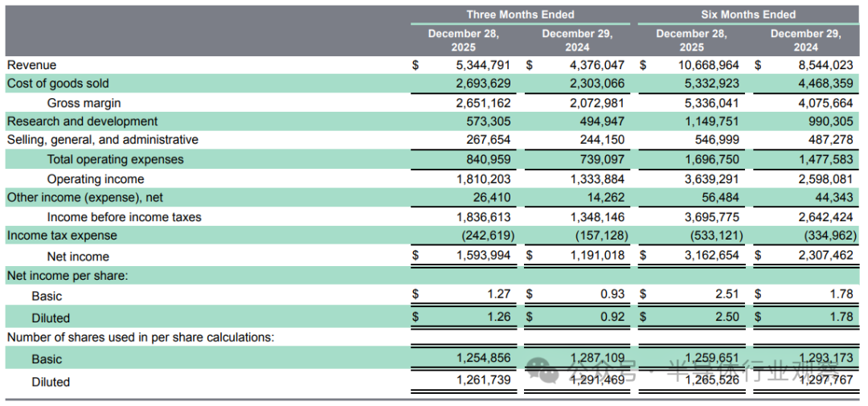Click the revenue value 5,344,791
The height and width of the screenshot is (406, 868).
483,65
